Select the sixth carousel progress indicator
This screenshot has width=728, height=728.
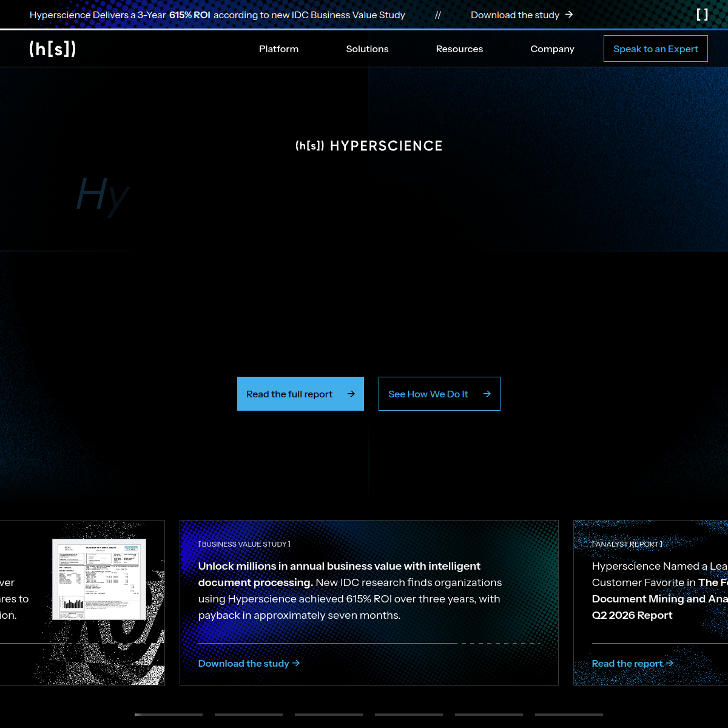[569, 715]
